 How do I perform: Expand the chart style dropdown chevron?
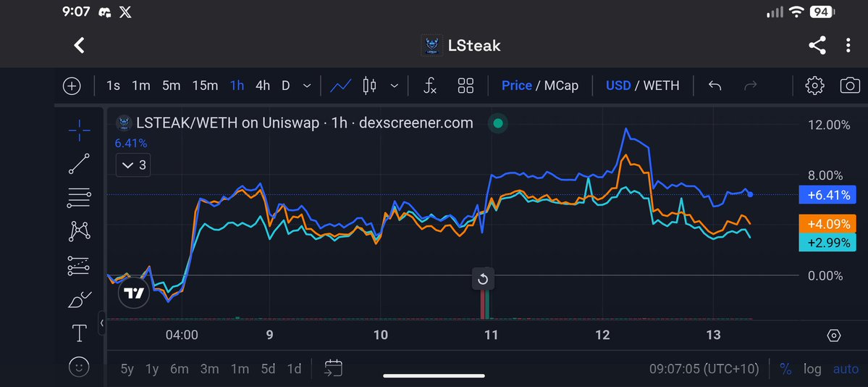pos(394,86)
